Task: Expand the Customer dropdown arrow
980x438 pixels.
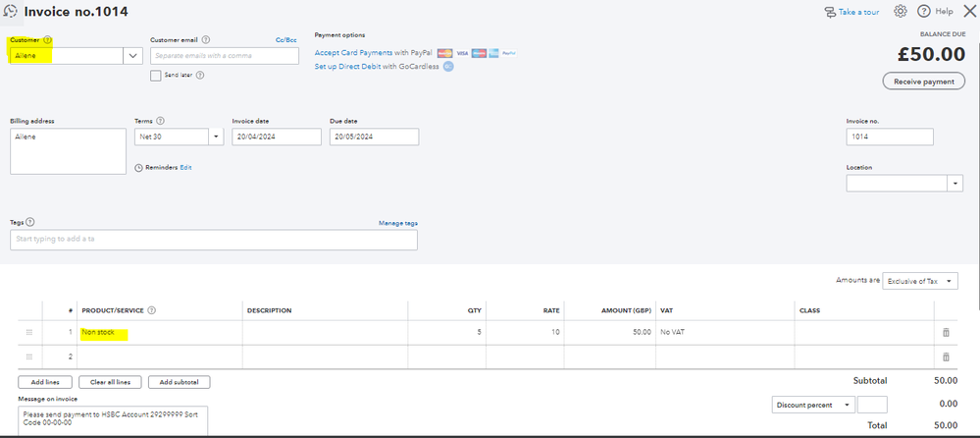Action: tap(133, 56)
